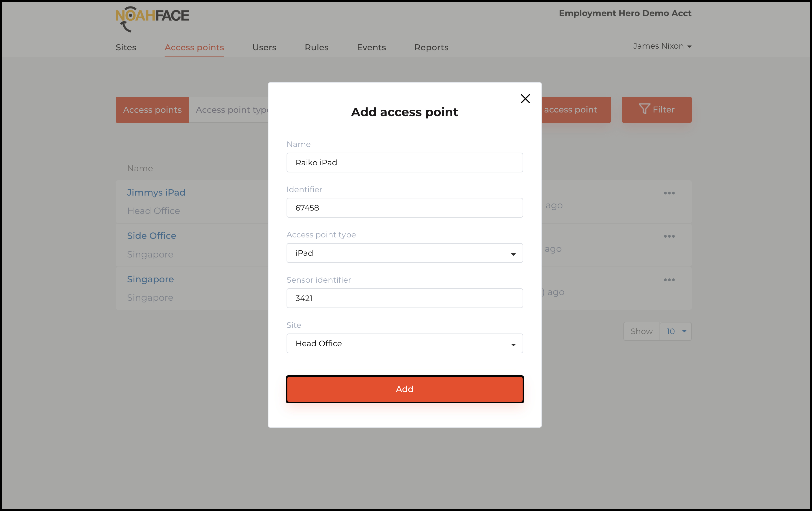Open the Jimmys iPad options menu
The height and width of the screenshot is (511, 812).
pos(669,193)
